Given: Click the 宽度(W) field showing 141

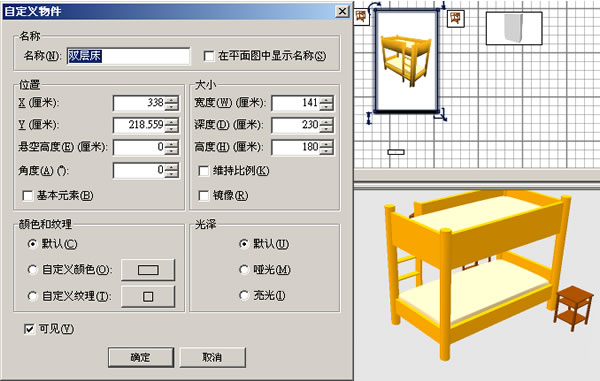Looking at the screenshot, I should [x=295, y=103].
